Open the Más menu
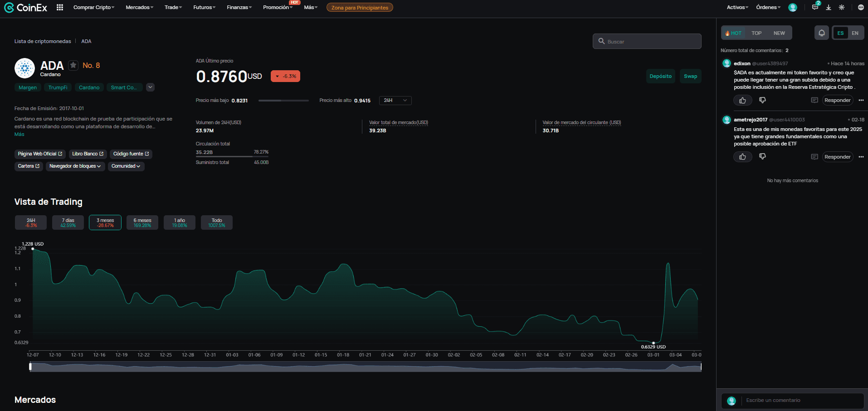 [x=311, y=7]
